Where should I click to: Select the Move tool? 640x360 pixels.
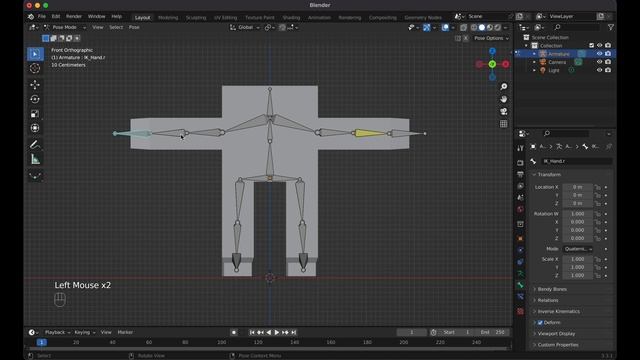(x=35, y=84)
